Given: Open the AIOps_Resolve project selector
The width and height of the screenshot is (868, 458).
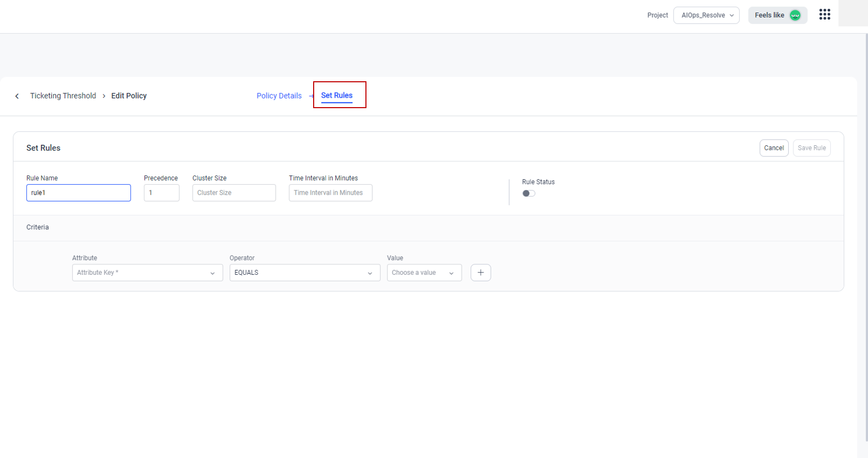Looking at the screenshot, I should point(706,16).
